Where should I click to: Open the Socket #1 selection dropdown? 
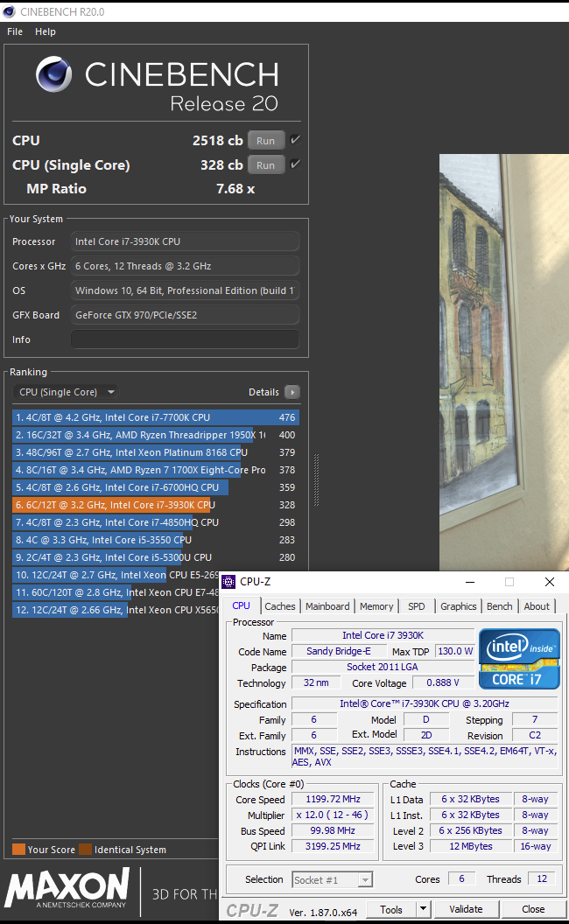pyautogui.click(x=333, y=879)
